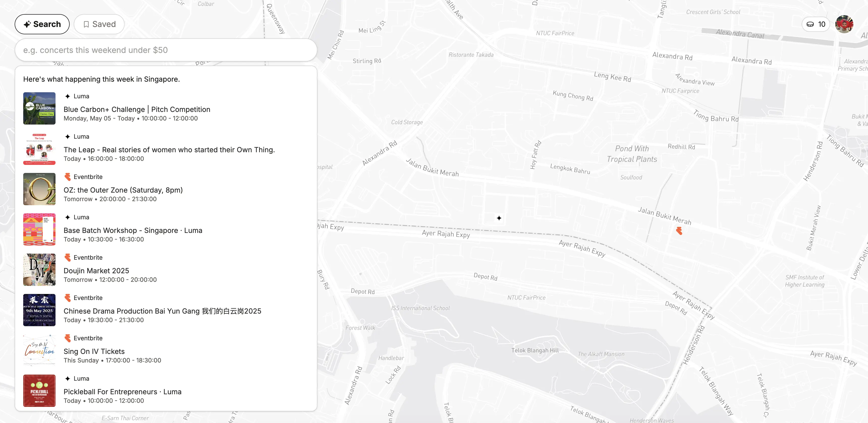This screenshot has width=868, height=423.
Task: Click the sparkle icon in Search button
Action: [27, 24]
